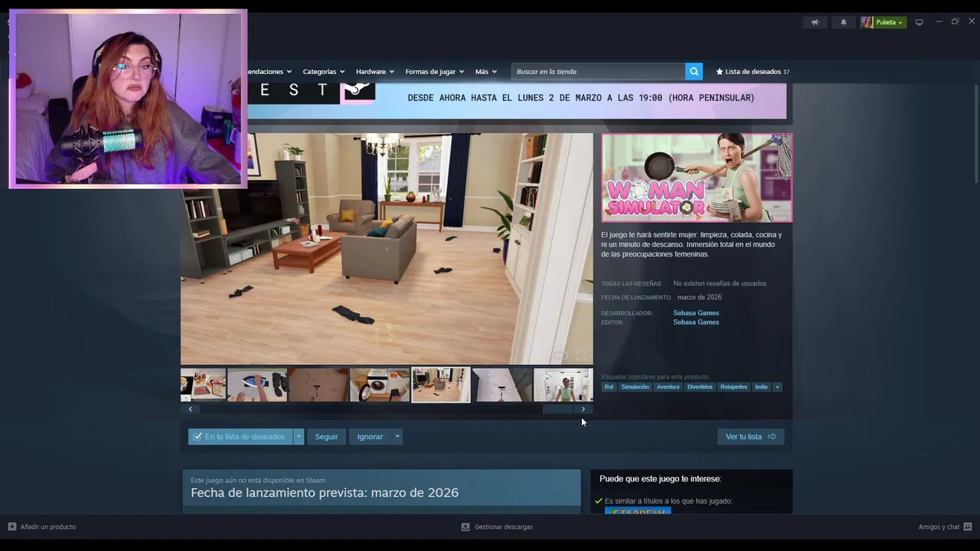
Task: Open the Ignorar dropdown arrow
Action: point(397,436)
